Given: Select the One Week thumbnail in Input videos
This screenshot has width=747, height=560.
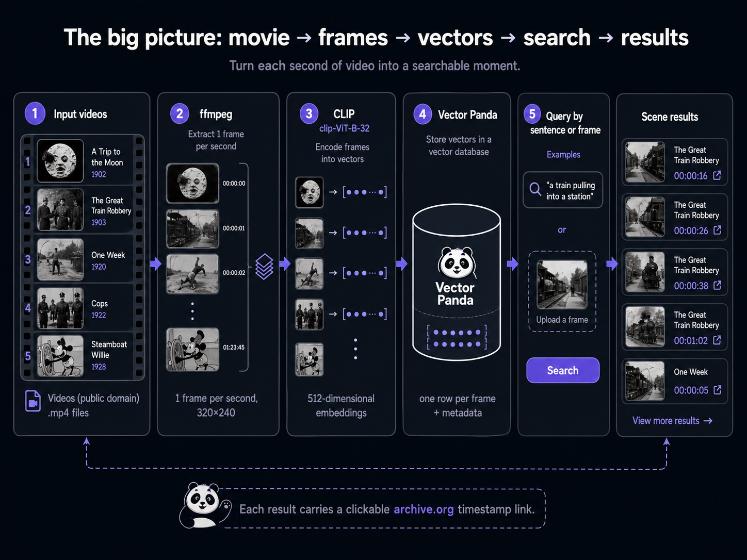Looking at the screenshot, I should 60,259.
